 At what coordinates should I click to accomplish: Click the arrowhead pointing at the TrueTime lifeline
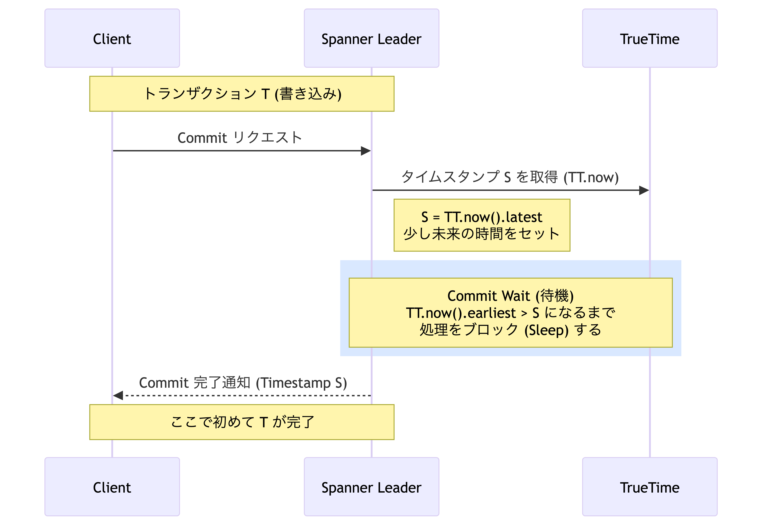click(644, 190)
